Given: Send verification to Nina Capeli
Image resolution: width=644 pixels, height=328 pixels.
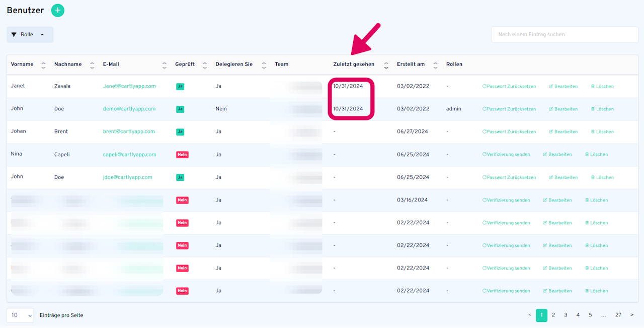Looking at the screenshot, I should tap(506, 155).
